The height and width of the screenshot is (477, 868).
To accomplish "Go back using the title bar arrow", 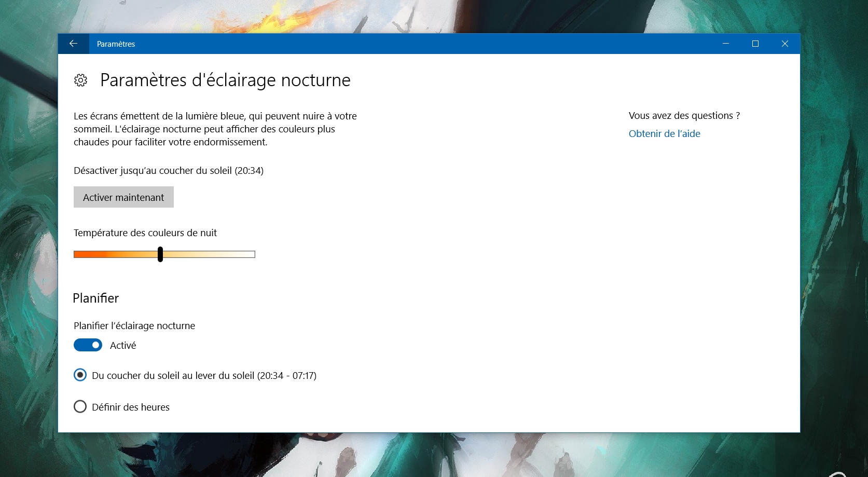I will point(73,44).
